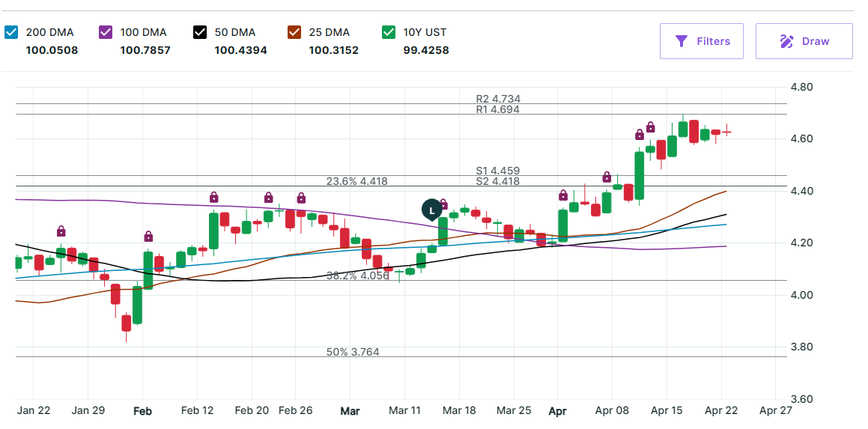Click the 4.80 y-axis label

click(x=803, y=87)
